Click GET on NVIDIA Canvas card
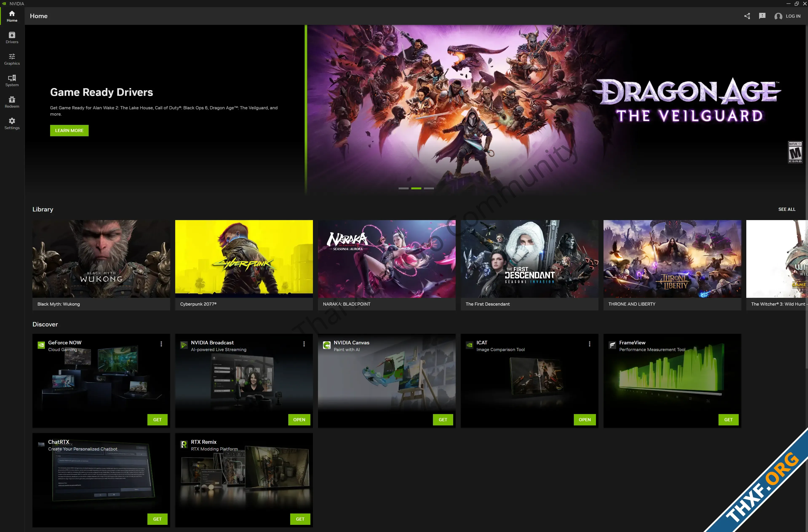808x532 pixels. coord(443,420)
